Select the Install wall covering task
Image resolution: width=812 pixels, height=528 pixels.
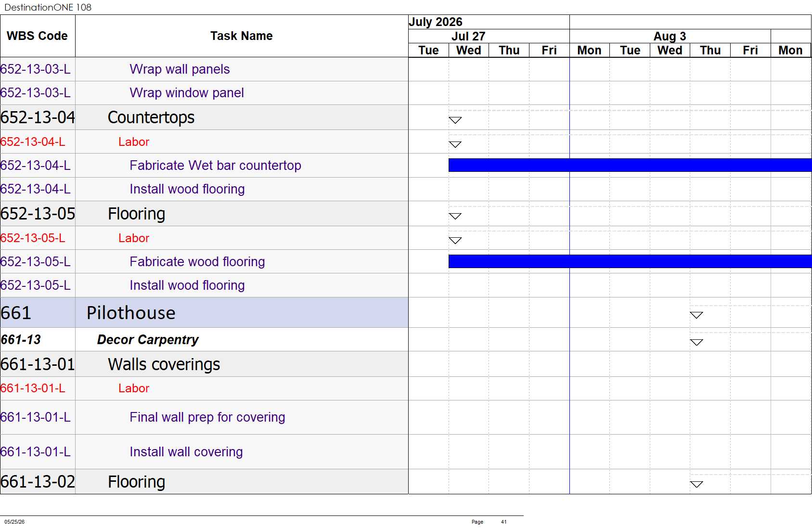point(186,452)
